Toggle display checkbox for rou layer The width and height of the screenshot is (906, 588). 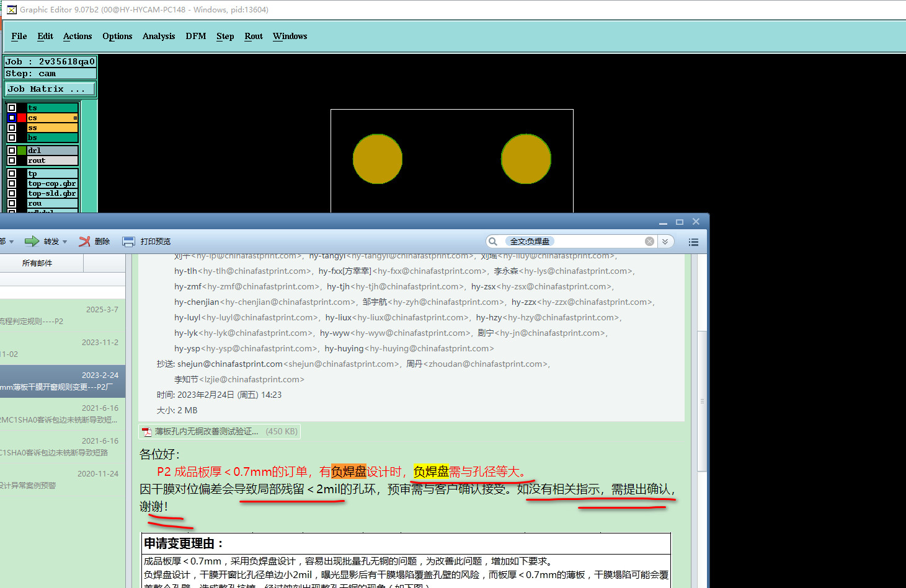click(x=12, y=203)
